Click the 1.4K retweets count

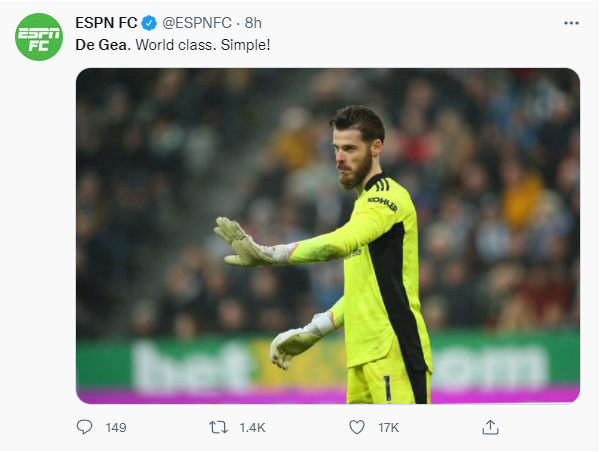pyautogui.click(x=252, y=428)
